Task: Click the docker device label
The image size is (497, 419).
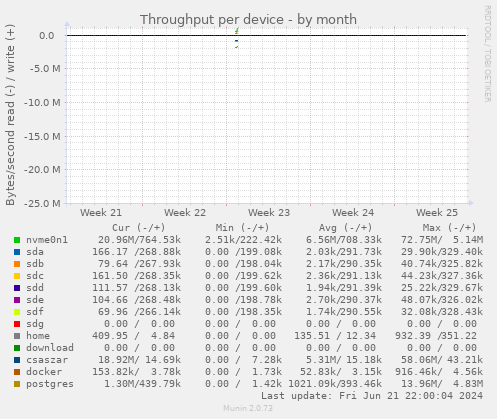Action: pos(44,372)
